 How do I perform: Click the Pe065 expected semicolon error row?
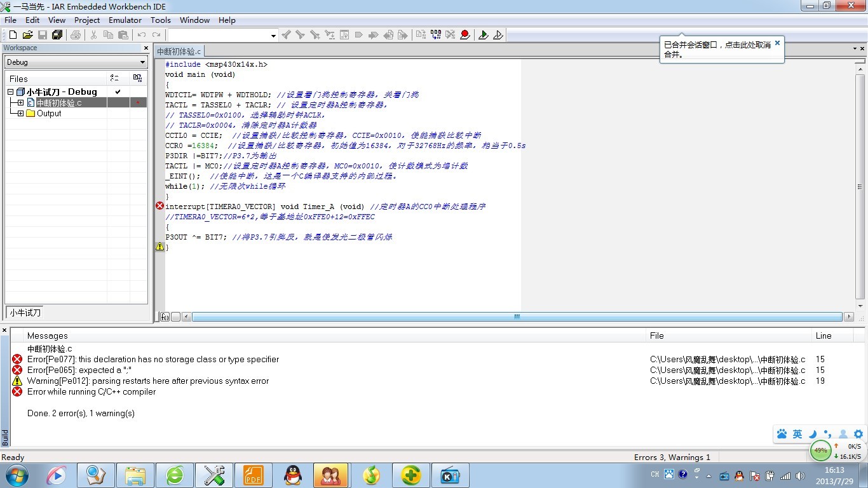438,370
